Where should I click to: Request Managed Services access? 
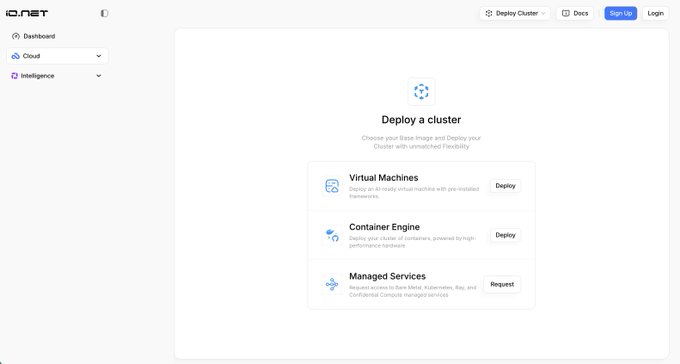[502, 285]
